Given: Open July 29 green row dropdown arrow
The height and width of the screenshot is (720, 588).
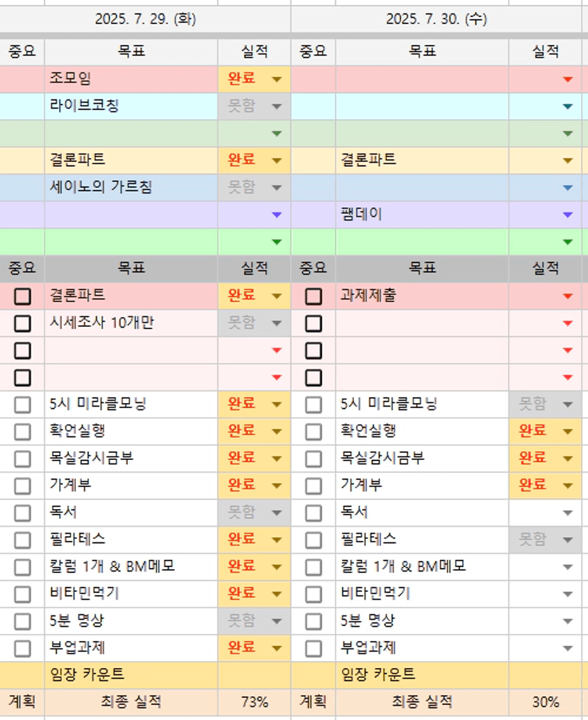Looking at the screenshot, I should tap(277, 133).
